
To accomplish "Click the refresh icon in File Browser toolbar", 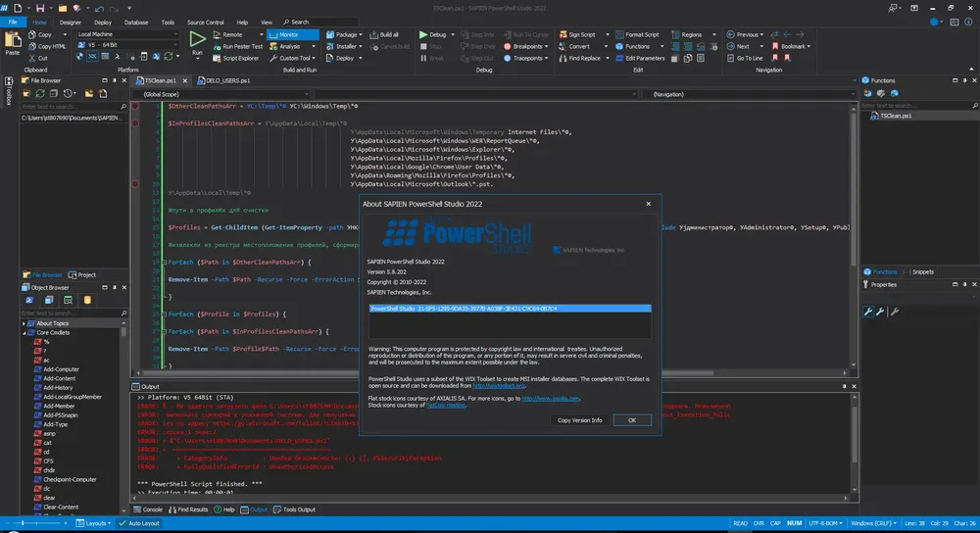I will [x=40, y=94].
